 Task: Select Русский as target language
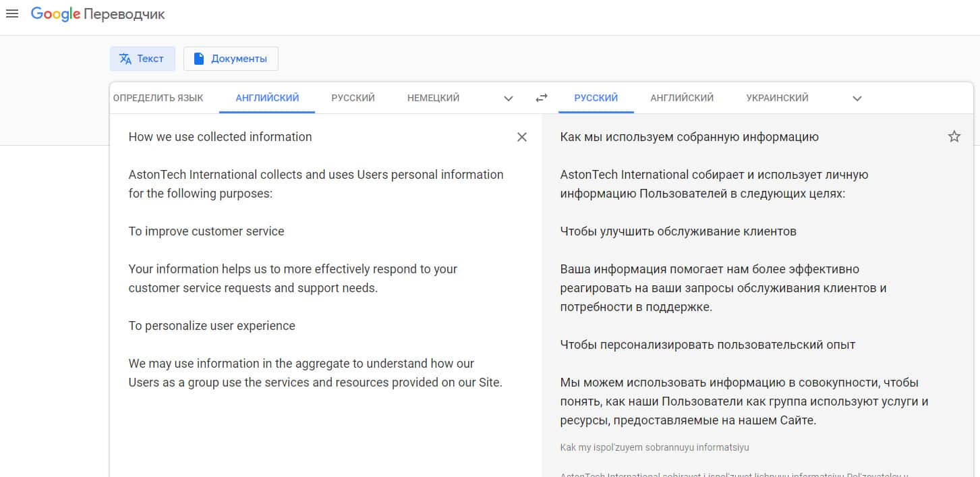[x=596, y=98]
